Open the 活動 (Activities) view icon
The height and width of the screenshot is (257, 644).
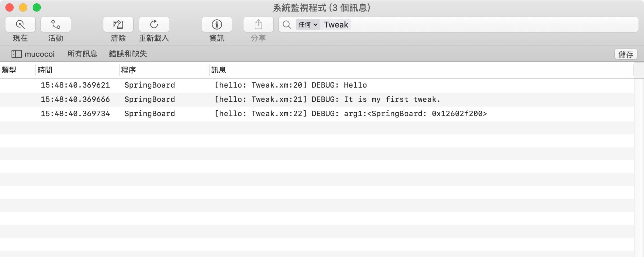(56, 24)
